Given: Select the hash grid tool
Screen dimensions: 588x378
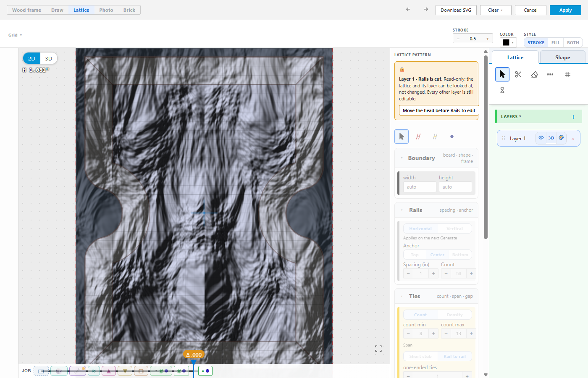Looking at the screenshot, I should coord(567,74).
